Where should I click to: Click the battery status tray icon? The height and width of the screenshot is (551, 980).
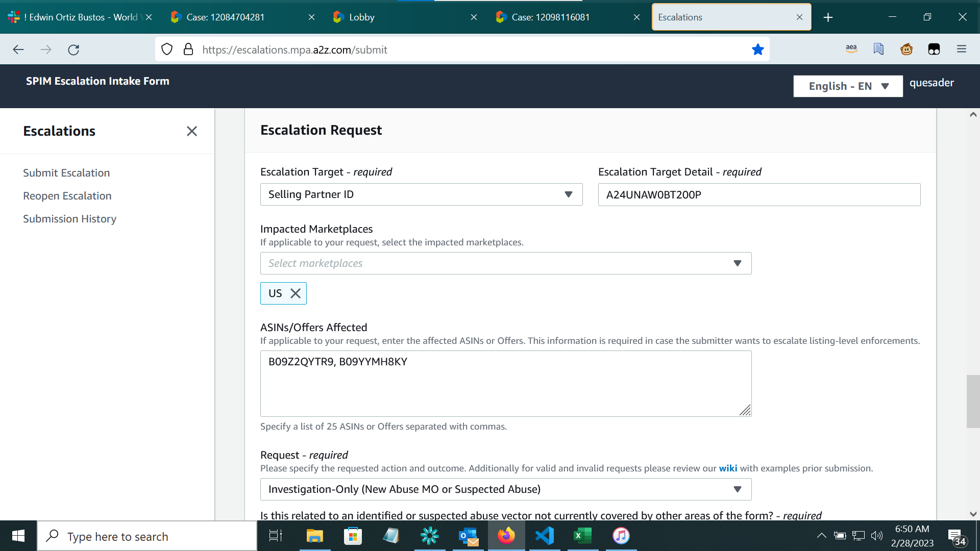click(x=840, y=536)
